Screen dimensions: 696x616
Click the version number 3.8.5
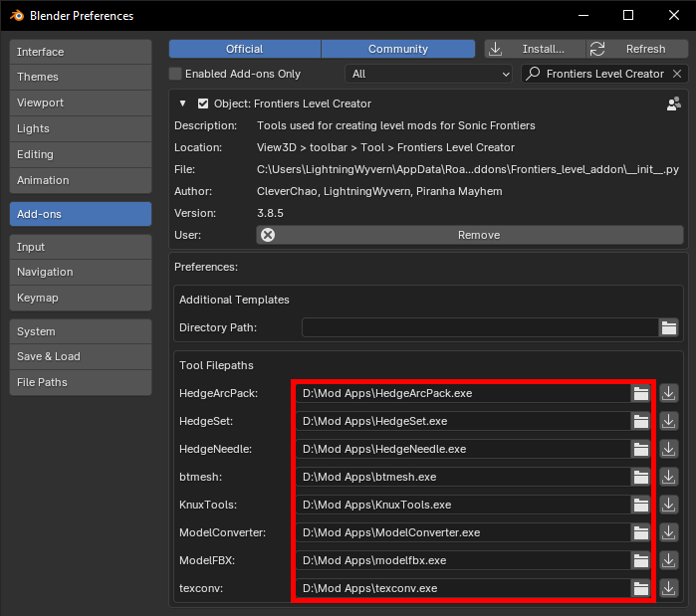[x=270, y=213]
